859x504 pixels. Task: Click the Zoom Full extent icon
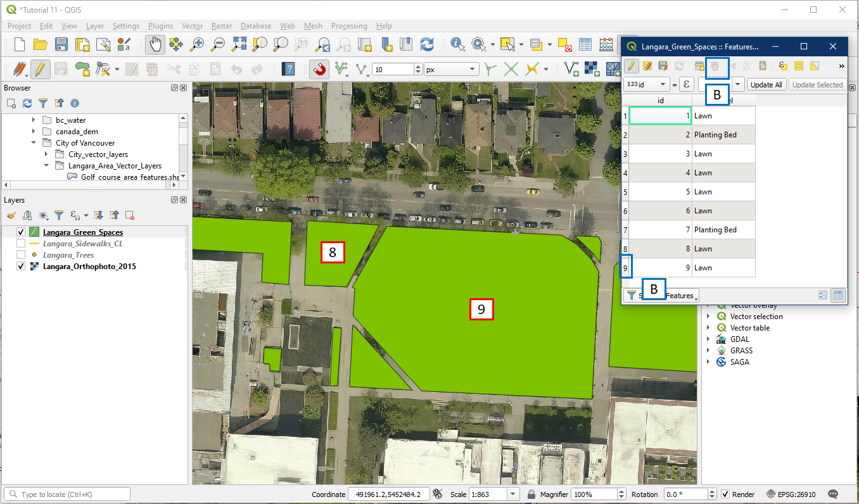tap(239, 44)
